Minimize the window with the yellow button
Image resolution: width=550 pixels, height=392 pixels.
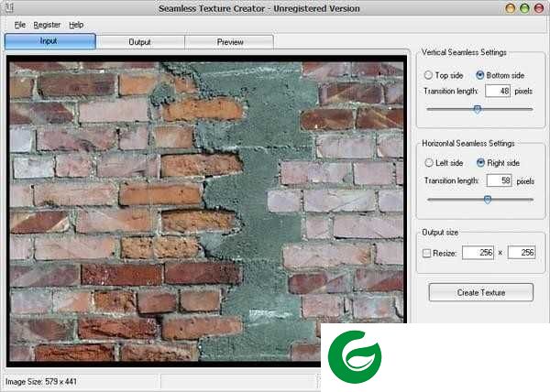(511, 8)
